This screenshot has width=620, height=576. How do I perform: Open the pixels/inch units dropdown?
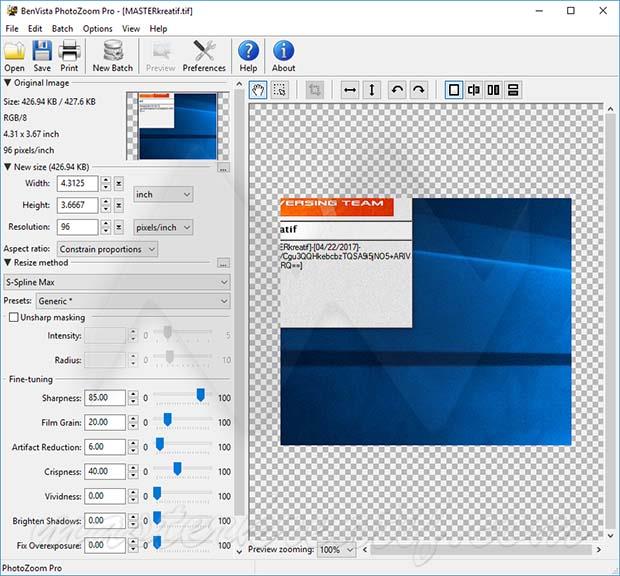[163, 228]
